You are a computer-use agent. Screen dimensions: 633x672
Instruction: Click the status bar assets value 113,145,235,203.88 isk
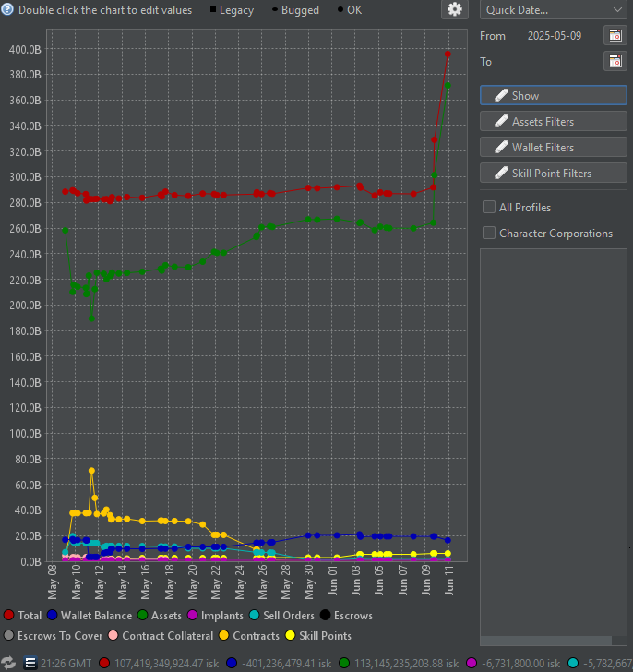(406, 664)
